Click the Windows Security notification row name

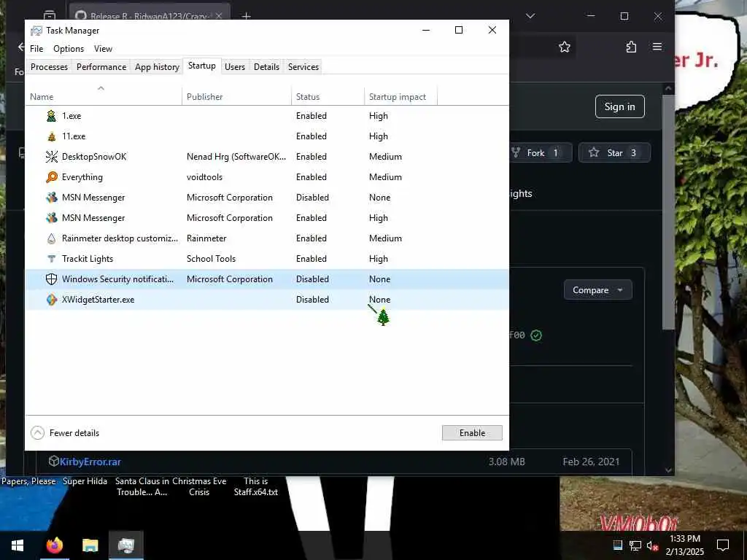point(117,279)
